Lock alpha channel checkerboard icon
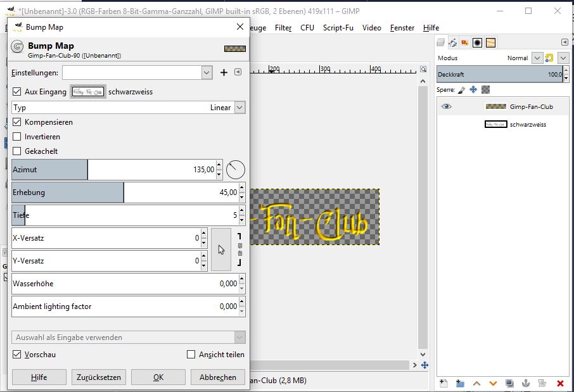This screenshot has height=392, width=574. click(485, 90)
